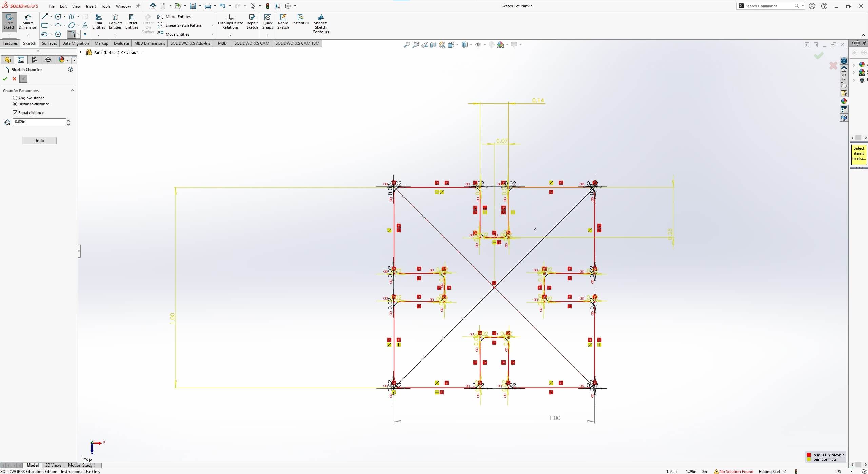
Task: Select the Straight Slot tool
Action: pos(44,34)
